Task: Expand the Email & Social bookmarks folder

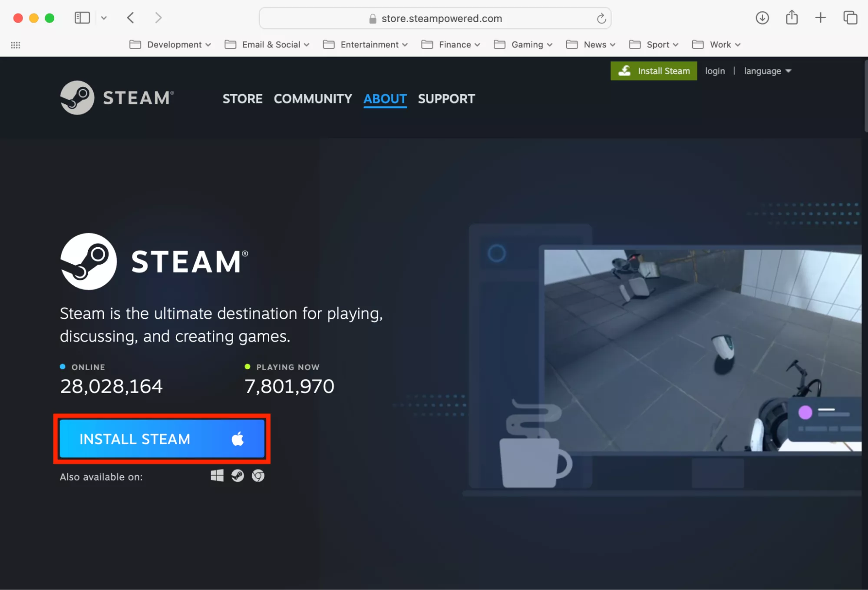Action: [x=267, y=44]
